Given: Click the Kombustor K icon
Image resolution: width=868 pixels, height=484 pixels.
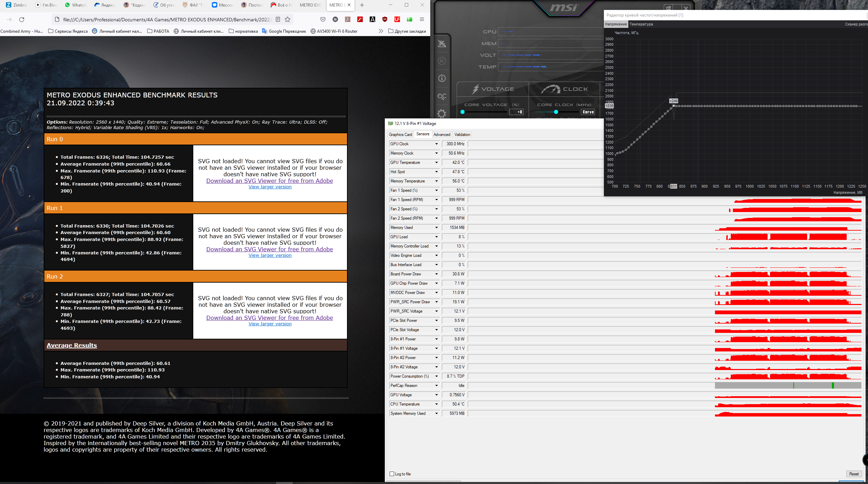Looking at the screenshot, I should click(x=442, y=61).
